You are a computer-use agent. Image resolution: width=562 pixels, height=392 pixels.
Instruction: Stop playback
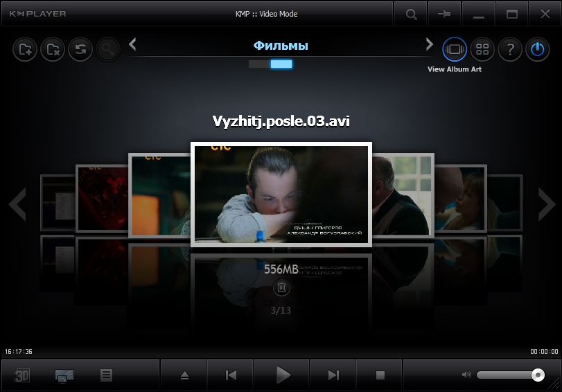[380, 375]
